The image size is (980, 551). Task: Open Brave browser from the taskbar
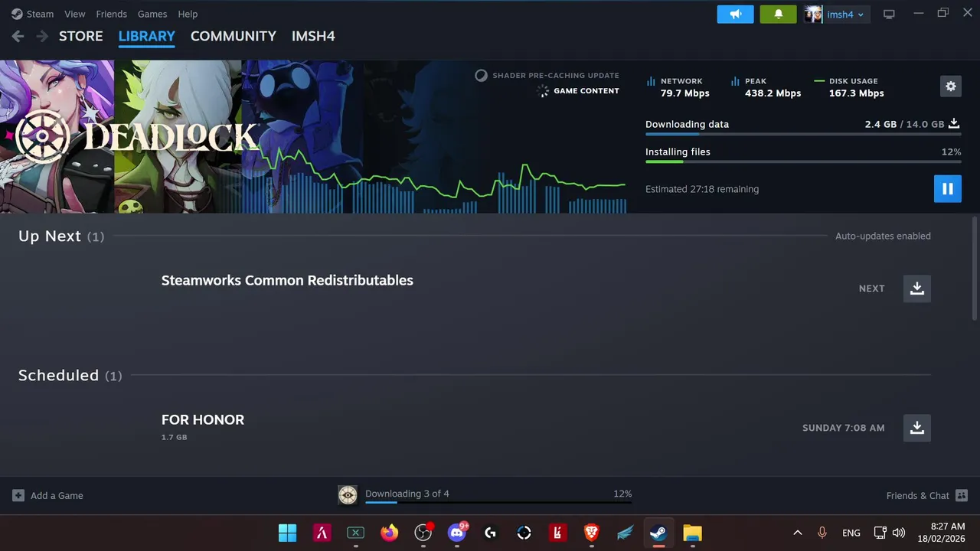(x=591, y=533)
